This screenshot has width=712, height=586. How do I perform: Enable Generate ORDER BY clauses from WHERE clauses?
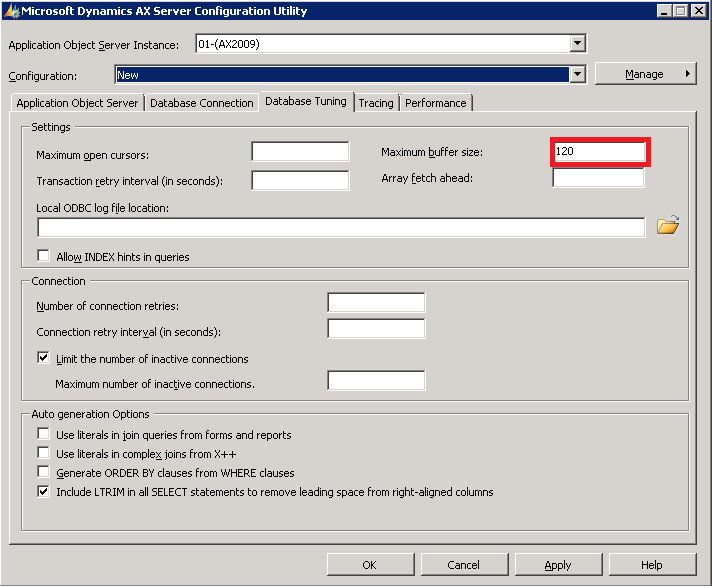44,472
